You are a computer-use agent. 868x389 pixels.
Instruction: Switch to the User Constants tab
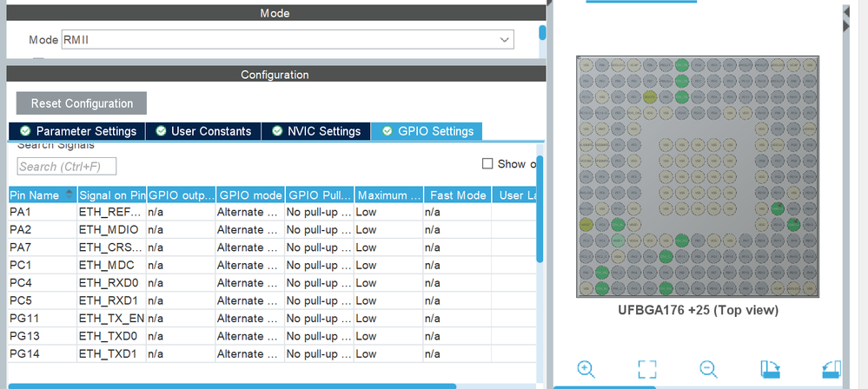tap(203, 131)
